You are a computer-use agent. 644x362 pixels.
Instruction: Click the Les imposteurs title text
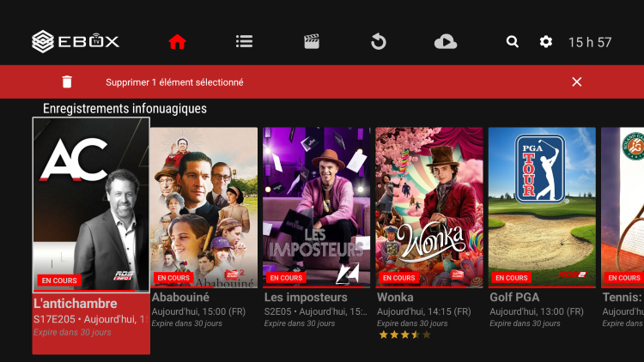point(305,298)
